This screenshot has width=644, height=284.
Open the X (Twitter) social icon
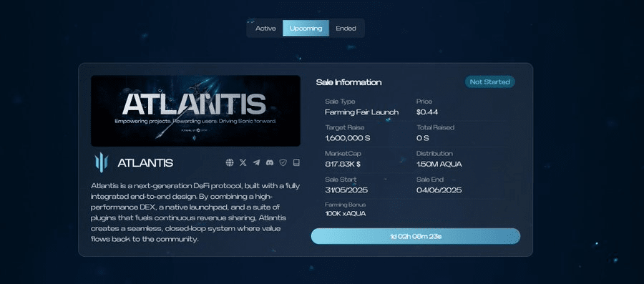243,162
